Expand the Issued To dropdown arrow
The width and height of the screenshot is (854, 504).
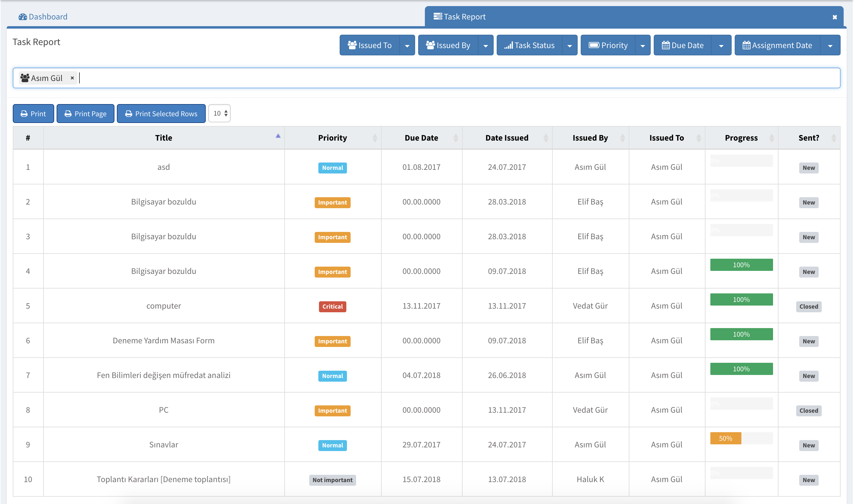click(407, 46)
